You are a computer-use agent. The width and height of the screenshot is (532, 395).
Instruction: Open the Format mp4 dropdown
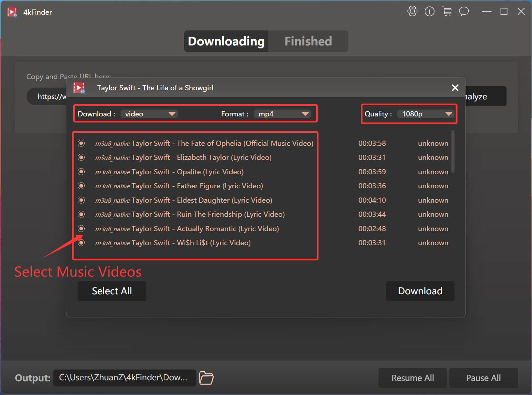[x=282, y=114]
